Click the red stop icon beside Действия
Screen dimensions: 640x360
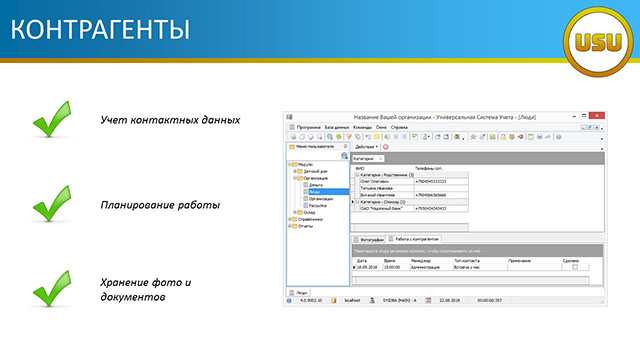pos(385,147)
